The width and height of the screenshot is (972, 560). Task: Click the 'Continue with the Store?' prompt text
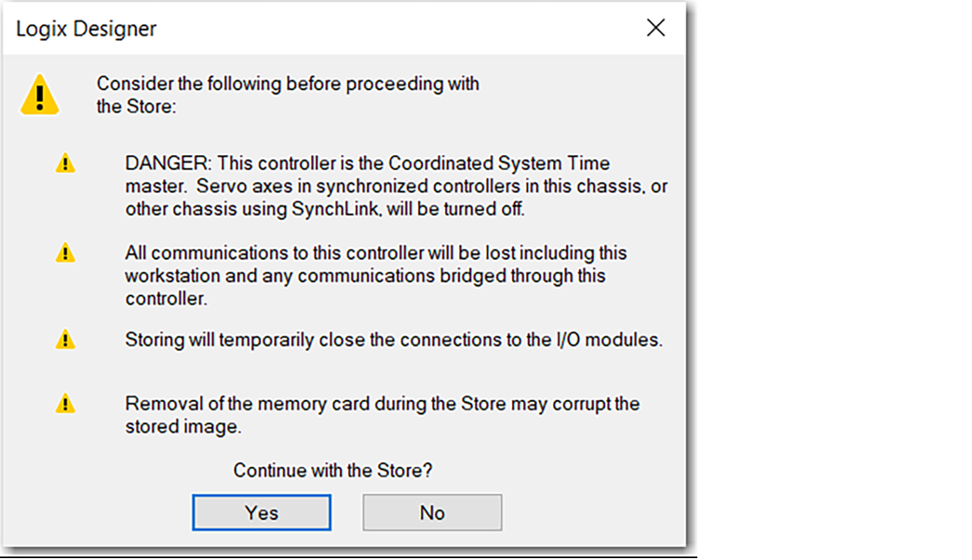coord(332,470)
